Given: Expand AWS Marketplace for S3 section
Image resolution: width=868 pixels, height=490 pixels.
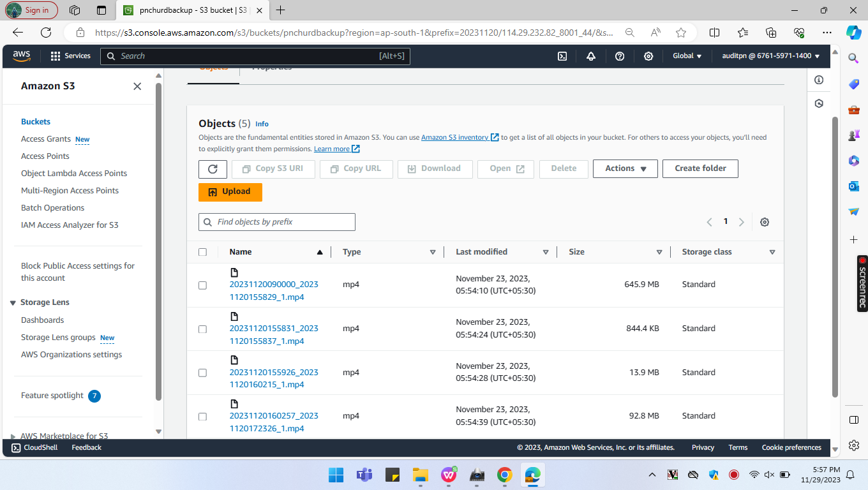Looking at the screenshot, I should pos(14,436).
